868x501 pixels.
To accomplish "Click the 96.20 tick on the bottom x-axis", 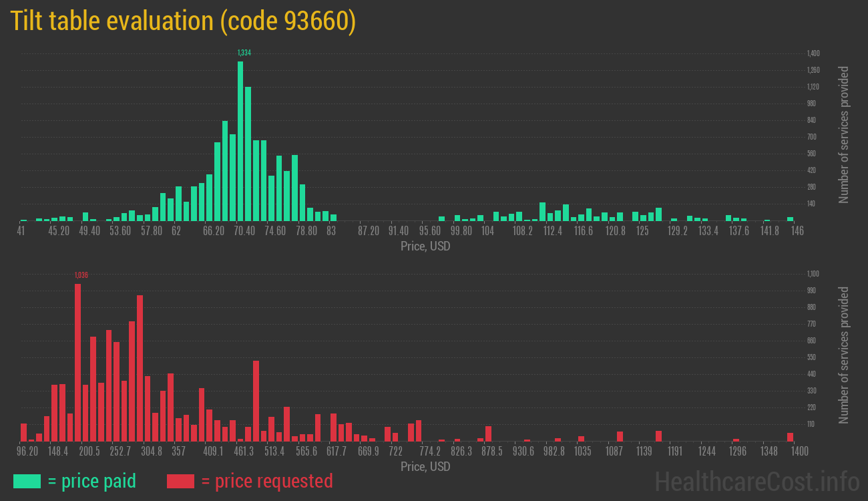I will point(28,452).
